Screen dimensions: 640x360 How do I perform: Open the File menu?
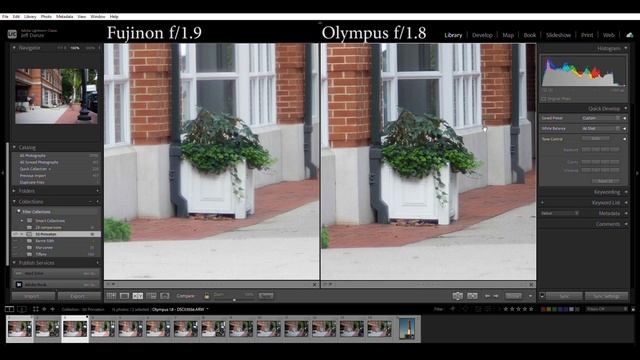[5, 17]
